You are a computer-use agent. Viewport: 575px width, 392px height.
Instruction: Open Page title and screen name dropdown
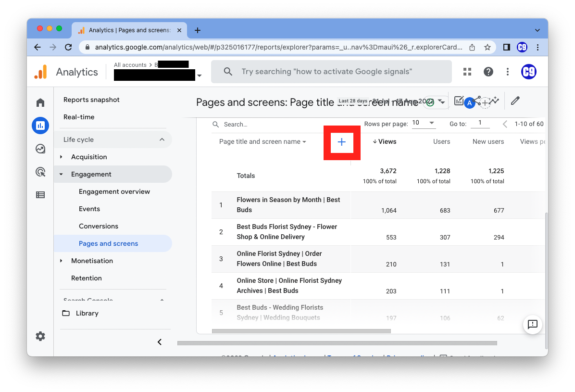click(x=262, y=142)
